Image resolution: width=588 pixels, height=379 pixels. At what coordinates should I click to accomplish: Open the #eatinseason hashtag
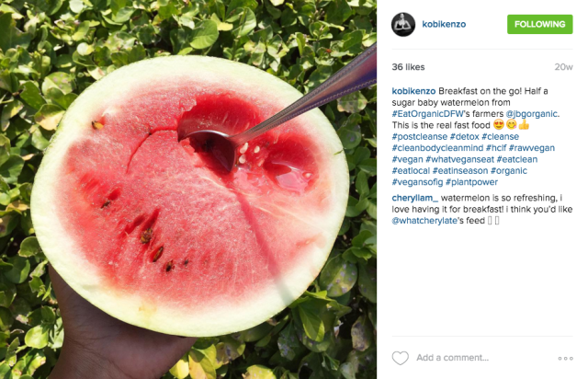tap(460, 171)
